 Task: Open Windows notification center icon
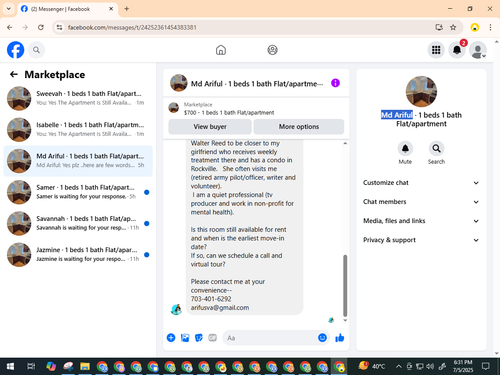coord(486,367)
